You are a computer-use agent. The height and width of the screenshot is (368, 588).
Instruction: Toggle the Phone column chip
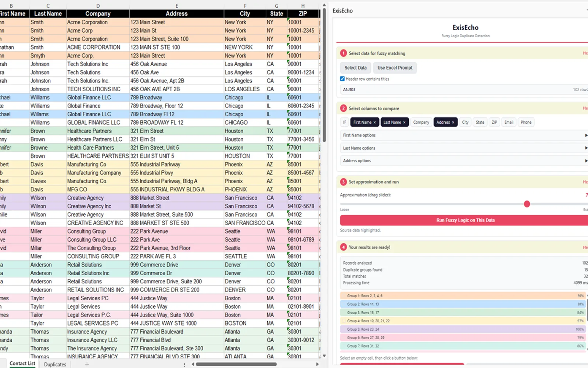click(x=526, y=123)
